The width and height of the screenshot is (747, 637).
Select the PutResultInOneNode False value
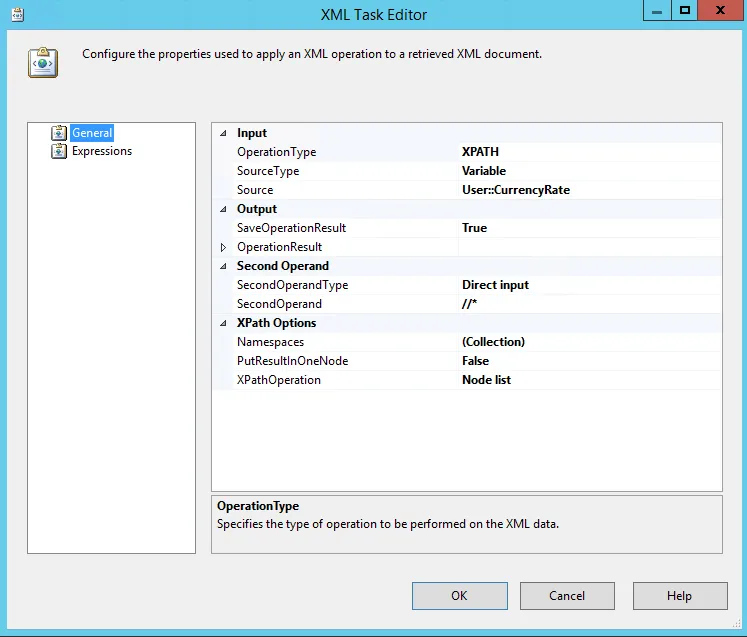click(x=590, y=361)
